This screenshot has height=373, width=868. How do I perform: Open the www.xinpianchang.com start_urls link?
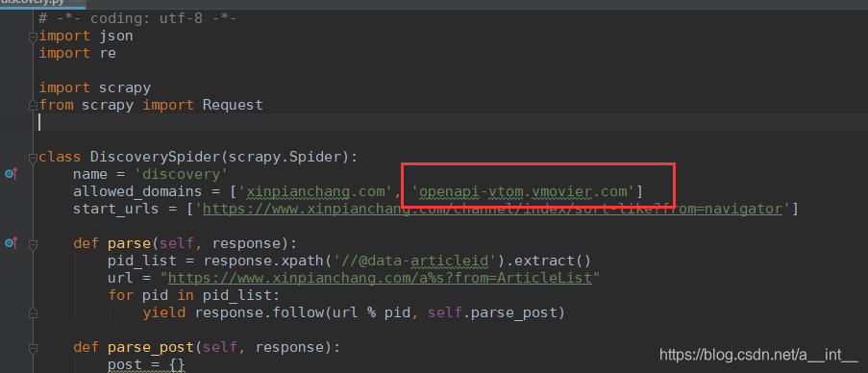pos(493,210)
